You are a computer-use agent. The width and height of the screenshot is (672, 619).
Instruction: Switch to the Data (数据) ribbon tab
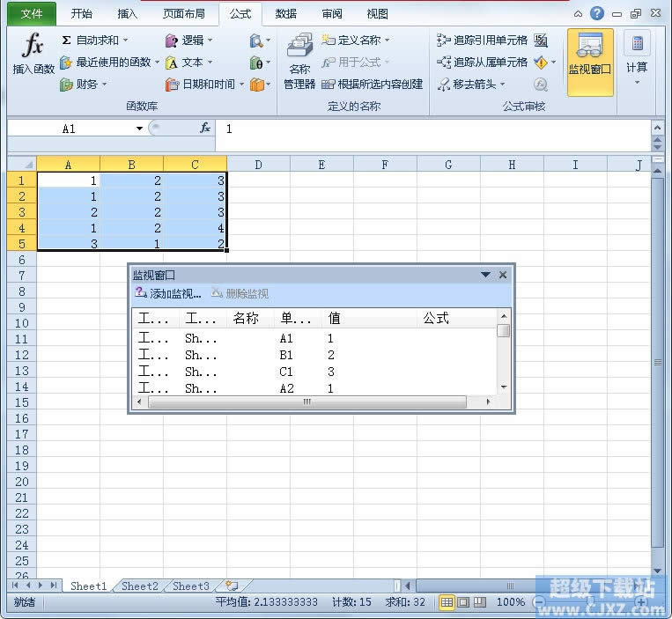point(285,13)
